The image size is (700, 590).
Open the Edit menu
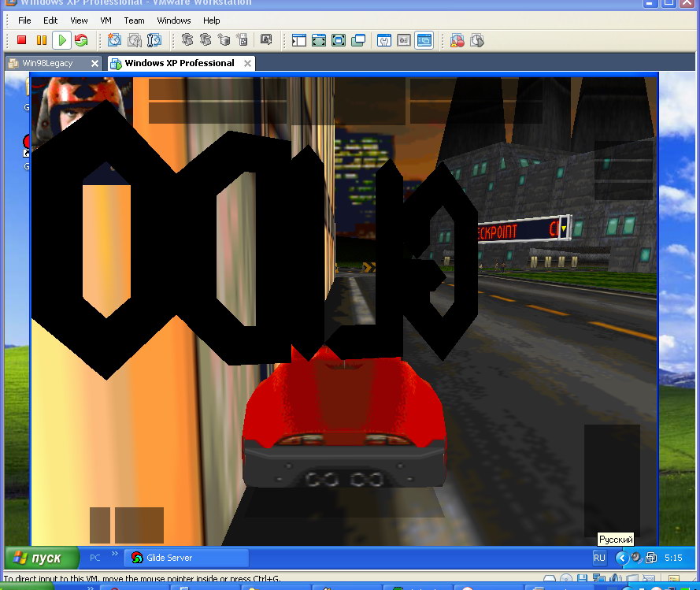coord(50,20)
